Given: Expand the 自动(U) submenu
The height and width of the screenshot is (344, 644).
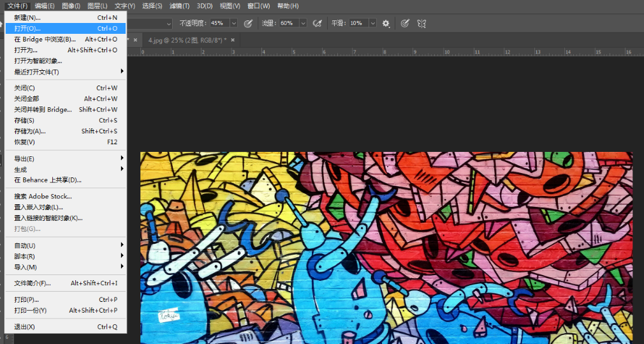Looking at the screenshot, I should (x=122, y=245).
